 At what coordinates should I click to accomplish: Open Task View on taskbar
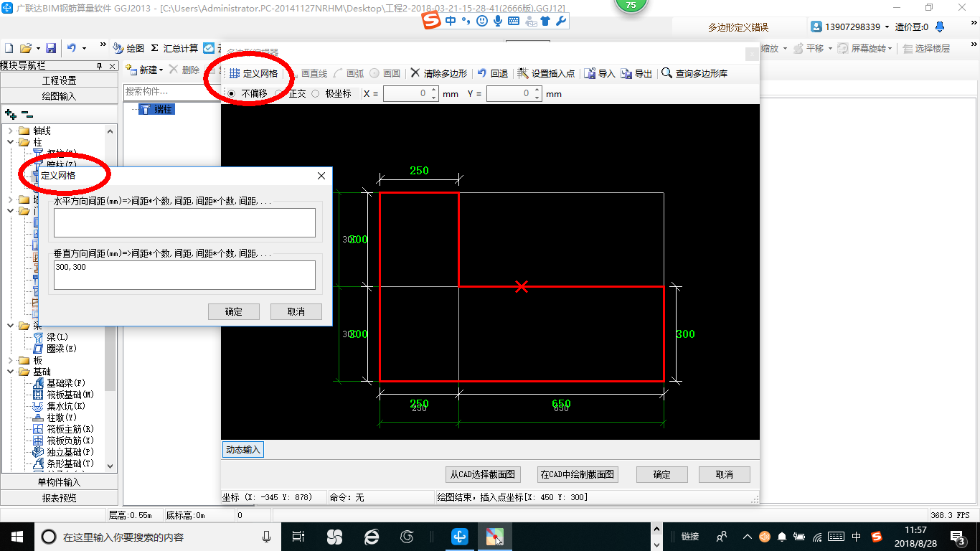point(299,536)
